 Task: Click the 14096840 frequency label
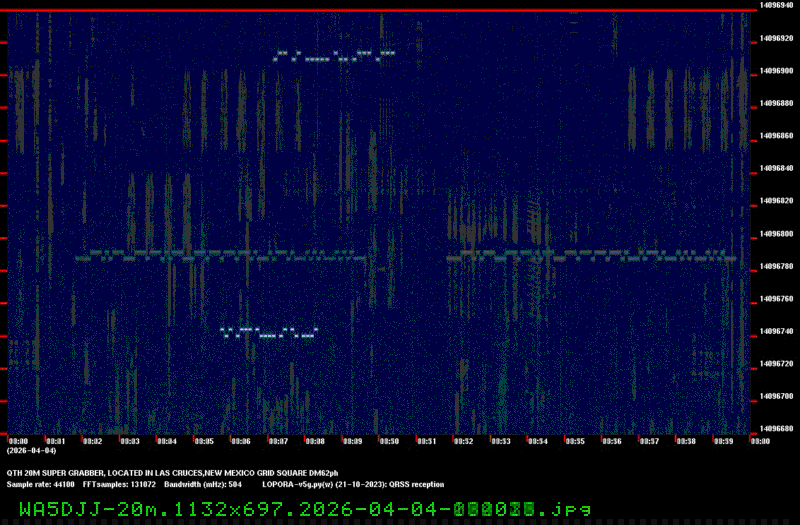coord(777,168)
